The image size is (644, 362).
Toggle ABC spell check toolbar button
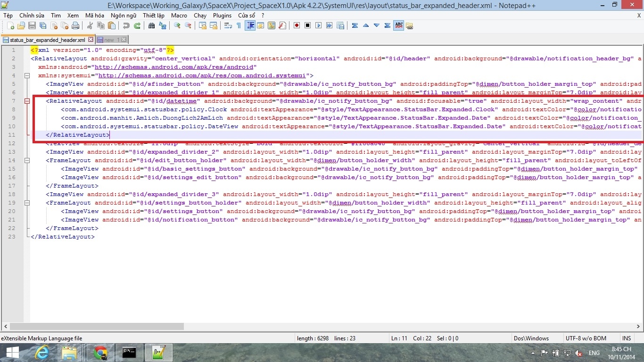click(398, 25)
